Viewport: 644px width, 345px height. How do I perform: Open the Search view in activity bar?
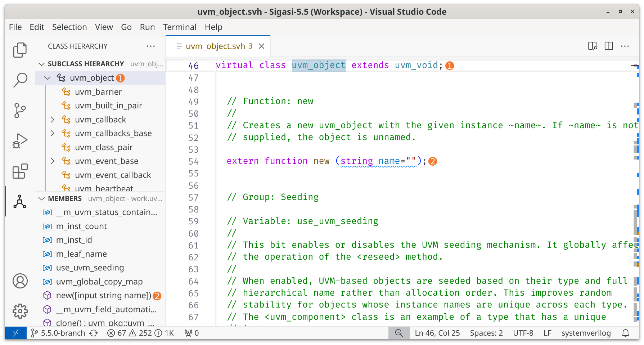pos(20,80)
